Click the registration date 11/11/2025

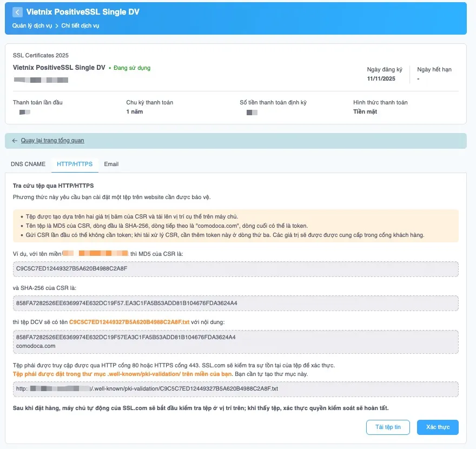click(x=381, y=79)
